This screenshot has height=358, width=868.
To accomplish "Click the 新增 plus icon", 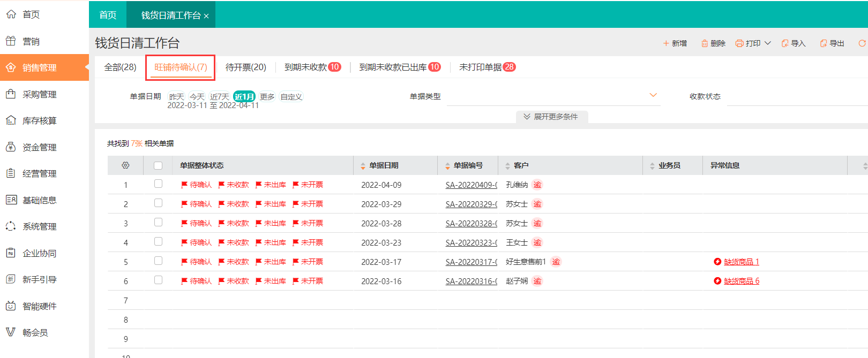I will coord(666,43).
